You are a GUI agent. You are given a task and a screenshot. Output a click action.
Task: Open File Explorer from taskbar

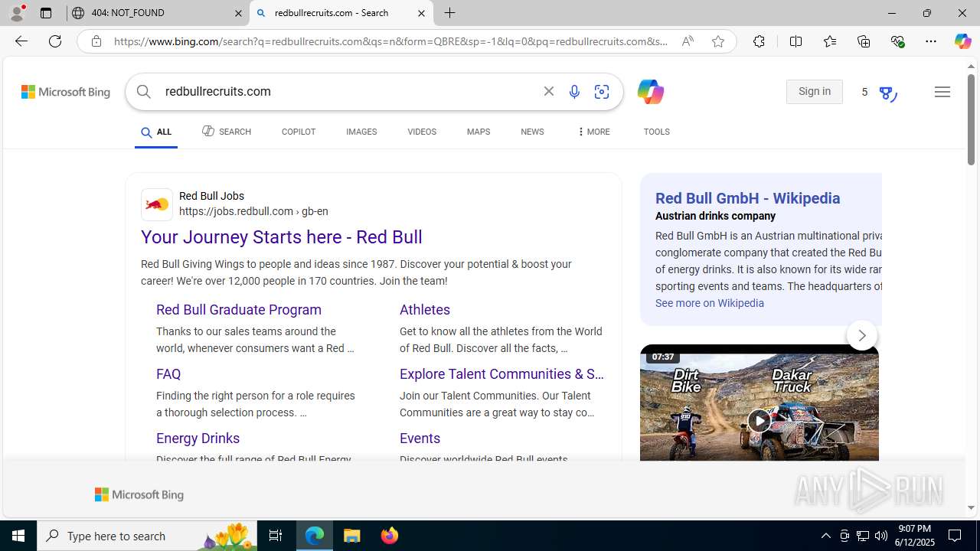click(x=352, y=536)
